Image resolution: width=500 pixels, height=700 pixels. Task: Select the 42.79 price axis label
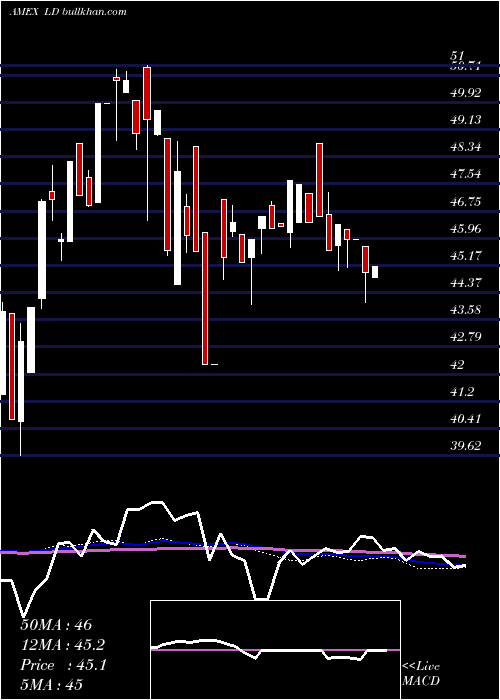pyautogui.click(x=466, y=336)
